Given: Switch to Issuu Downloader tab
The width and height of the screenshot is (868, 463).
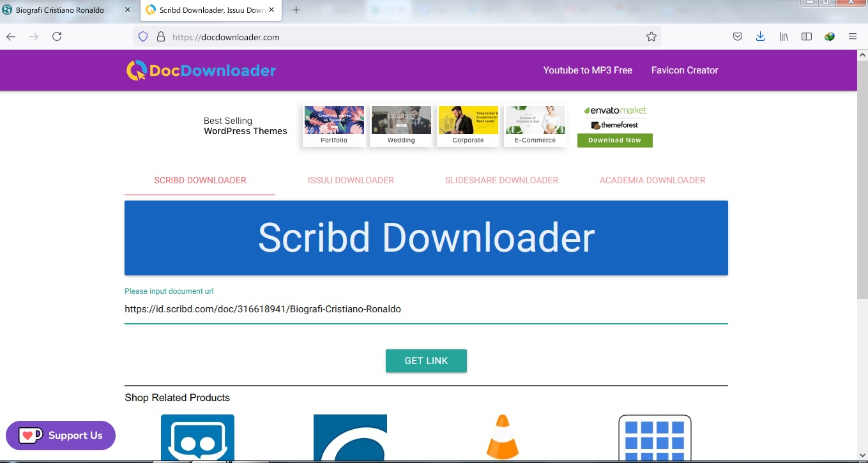Looking at the screenshot, I should (x=351, y=181).
